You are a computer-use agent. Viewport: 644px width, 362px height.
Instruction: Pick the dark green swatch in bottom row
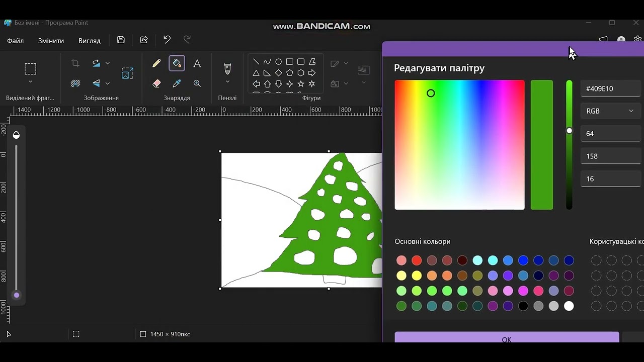[462, 306]
